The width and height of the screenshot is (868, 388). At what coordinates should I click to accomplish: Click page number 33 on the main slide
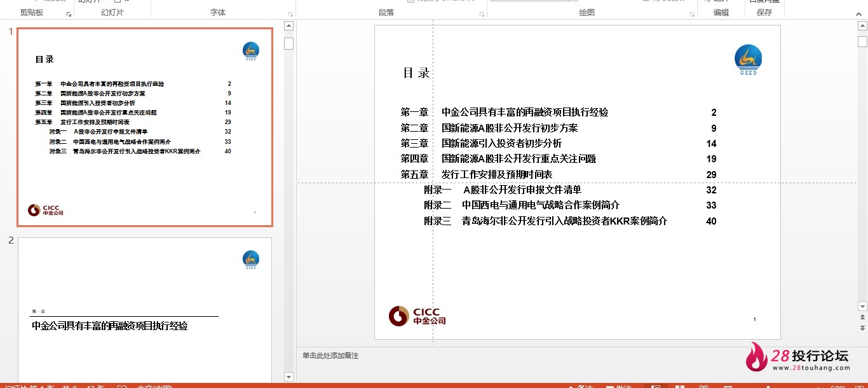tap(711, 205)
